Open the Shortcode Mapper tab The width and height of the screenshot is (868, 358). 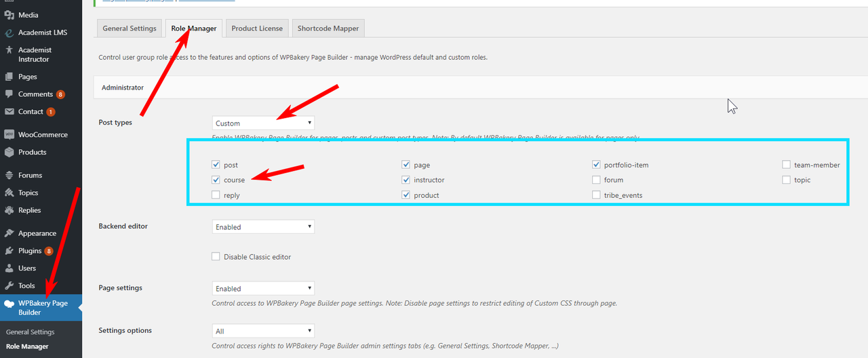(x=328, y=28)
